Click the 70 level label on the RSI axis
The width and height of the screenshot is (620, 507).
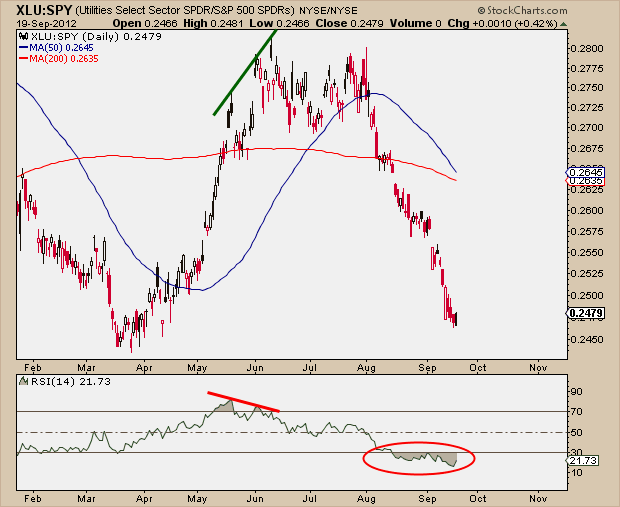pos(577,412)
